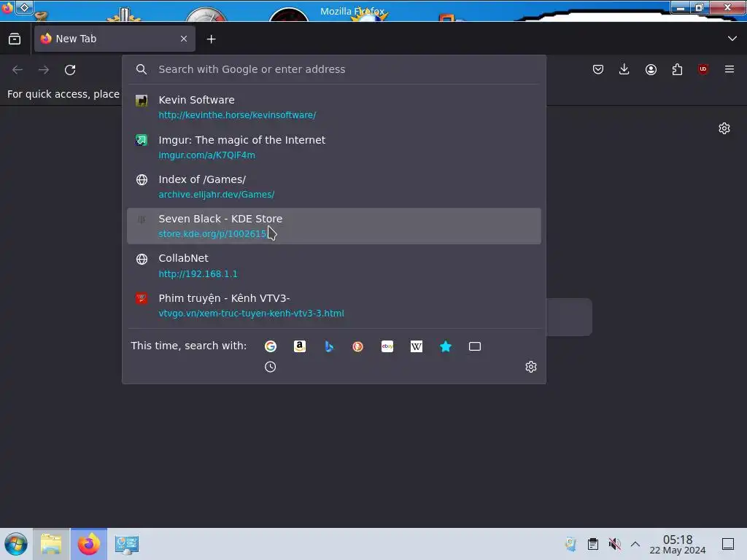Open Index of /Games/ suggestion
The height and width of the screenshot is (560, 747).
click(x=333, y=187)
